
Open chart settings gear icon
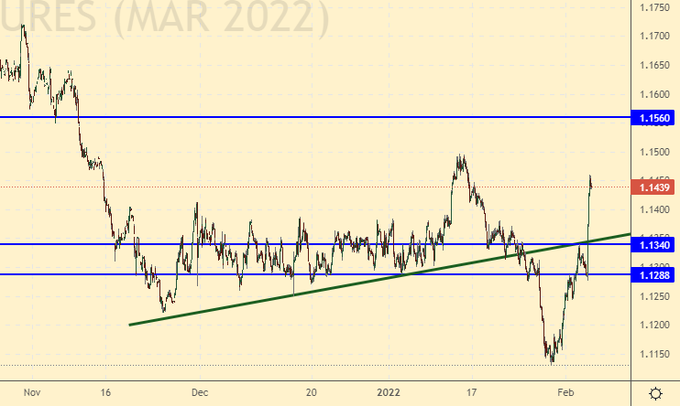(655, 393)
